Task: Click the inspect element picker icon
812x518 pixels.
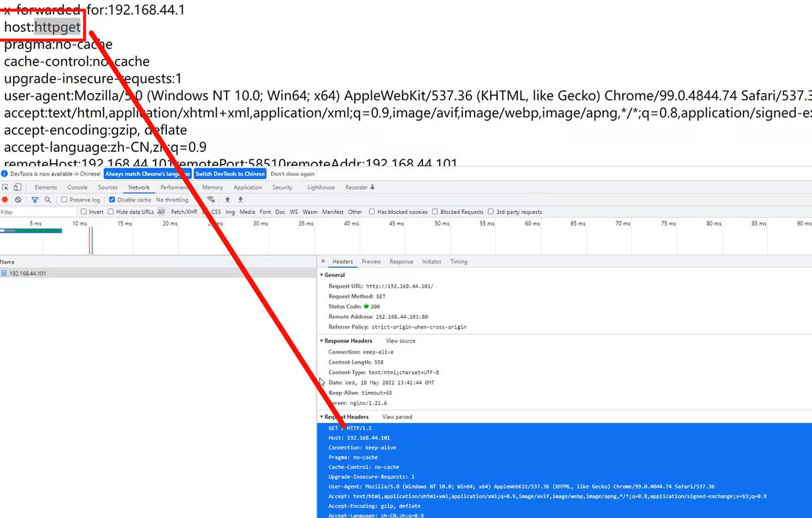Action: [5, 187]
